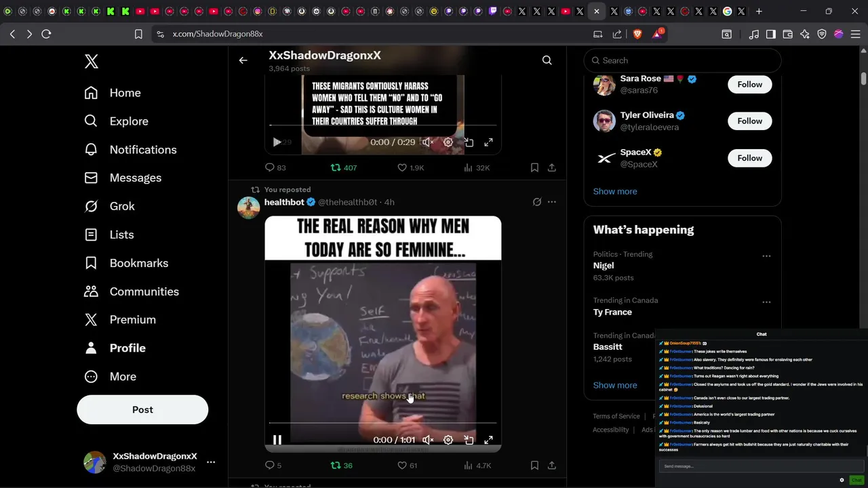Bookmark the post with 32K views
The width and height of the screenshot is (868, 488).
pos(534,167)
